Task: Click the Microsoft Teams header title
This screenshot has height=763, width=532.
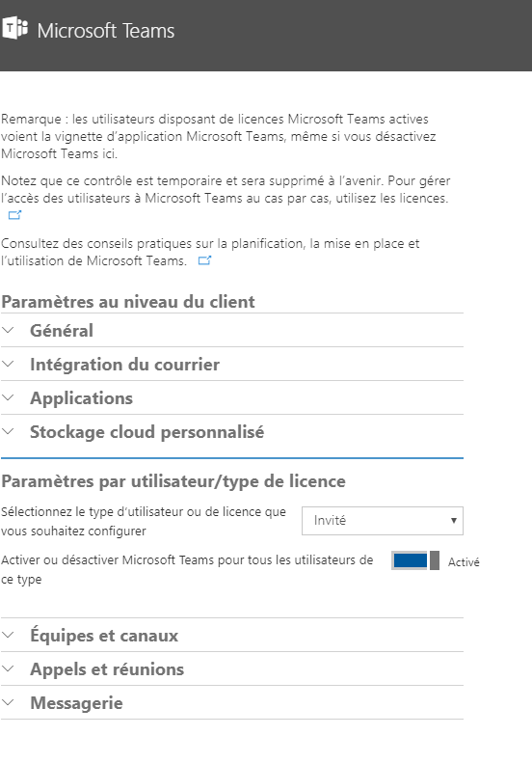Action: tap(106, 31)
